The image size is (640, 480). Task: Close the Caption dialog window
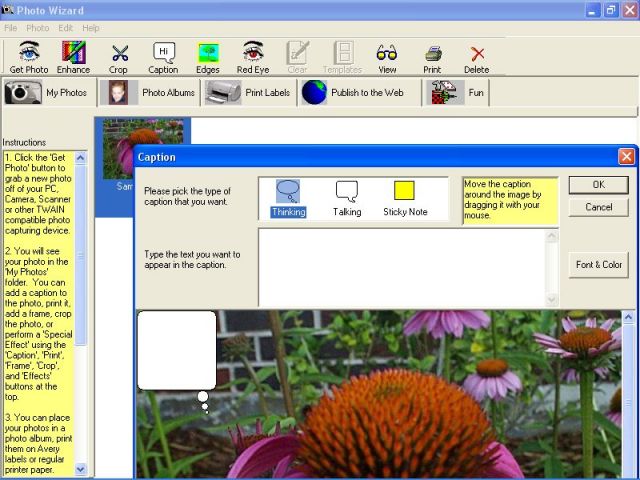pyautogui.click(x=626, y=156)
